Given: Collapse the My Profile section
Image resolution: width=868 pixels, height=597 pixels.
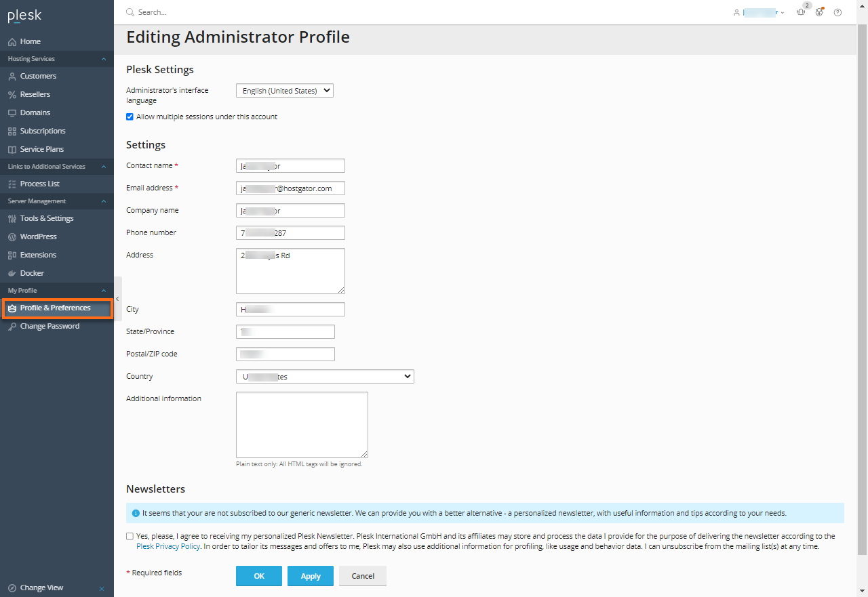Looking at the screenshot, I should 103,290.
